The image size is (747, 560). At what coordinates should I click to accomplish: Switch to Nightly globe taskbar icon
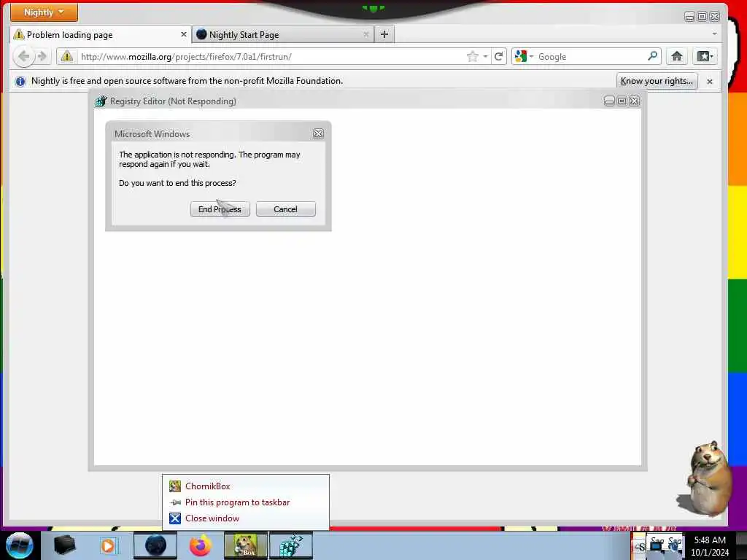click(x=155, y=545)
